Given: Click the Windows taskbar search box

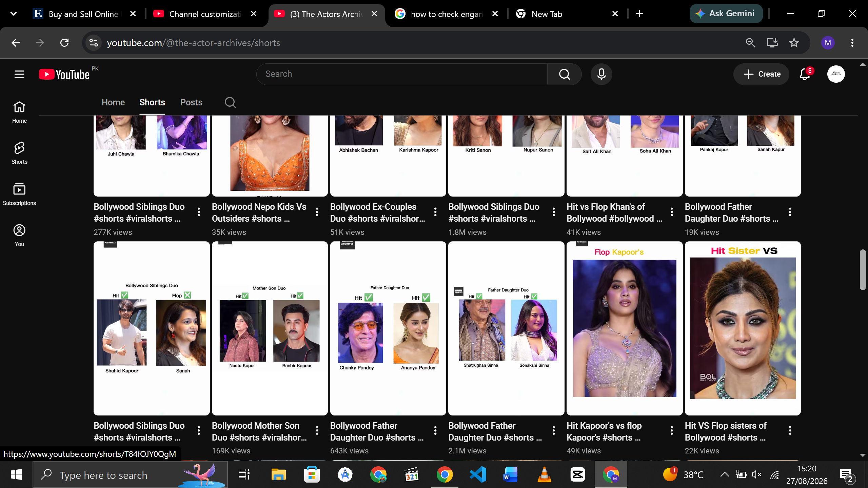Looking at the screenshot, I should pyautogui.click(x=130, y=474).
